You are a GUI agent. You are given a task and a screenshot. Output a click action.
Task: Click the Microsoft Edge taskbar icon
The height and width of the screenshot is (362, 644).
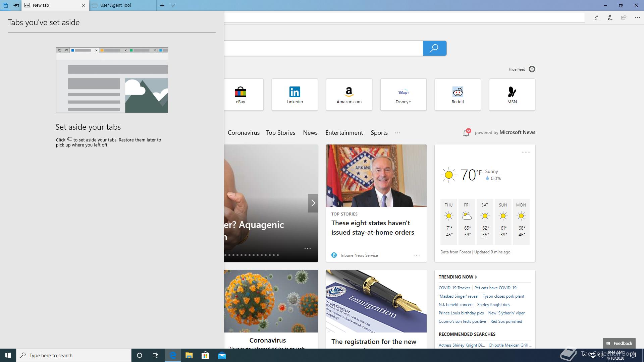pos(173,355)
